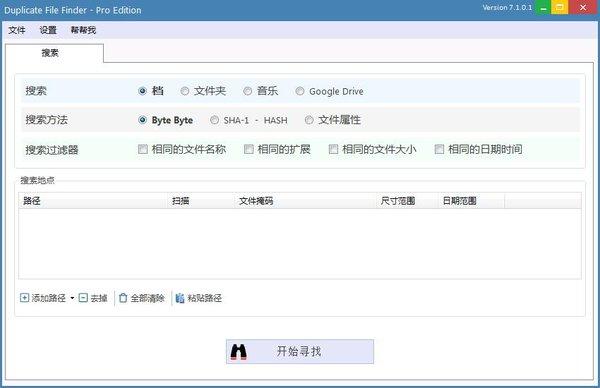This screenshot has width=600, height=388.
Task: Toggle the 相同的日期时间 checkbox
Action: [439, 149]
